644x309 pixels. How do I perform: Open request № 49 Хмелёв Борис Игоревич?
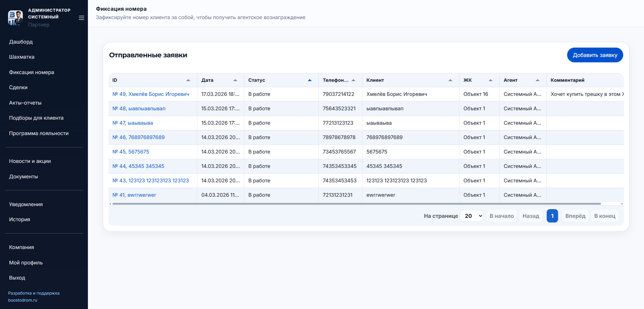coord(151,94)
